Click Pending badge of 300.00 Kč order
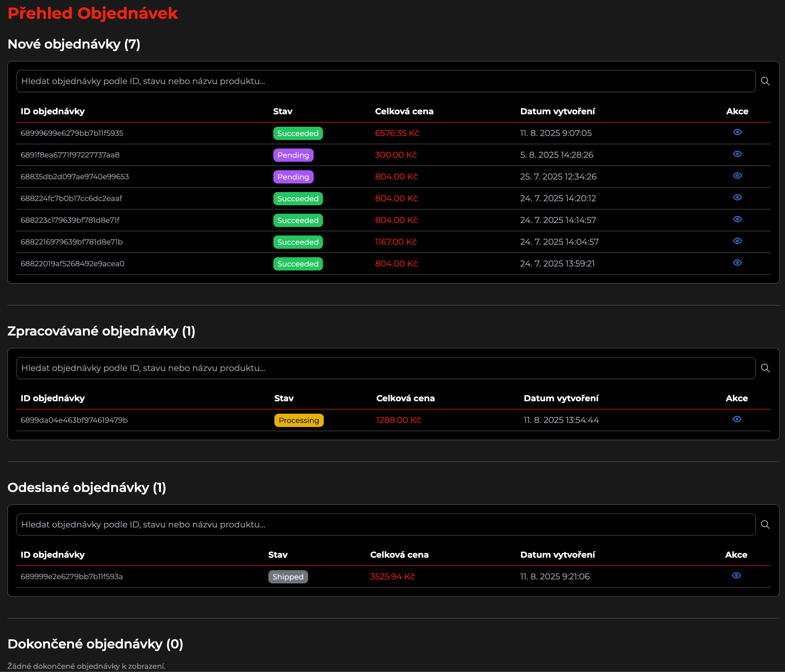 coord(293,155)
